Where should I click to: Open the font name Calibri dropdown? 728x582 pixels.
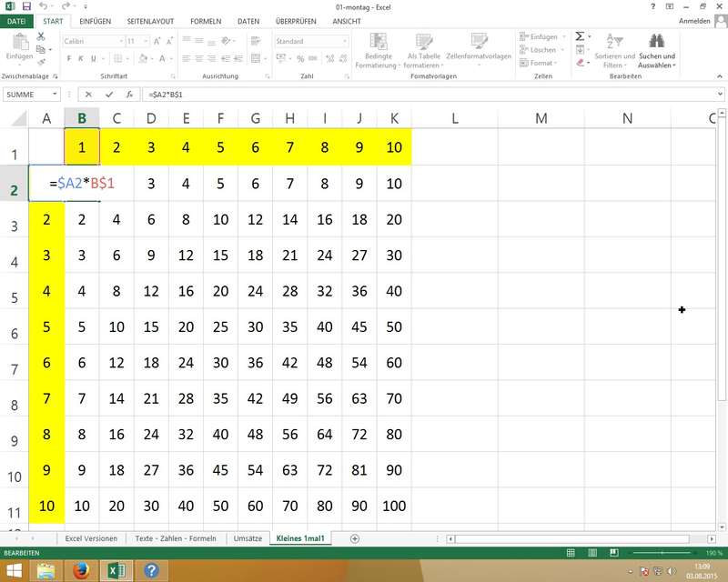tap(121, 41)
